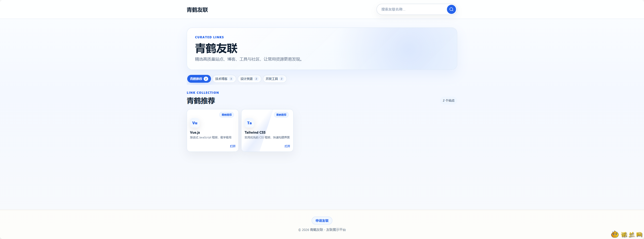Click the 2 个站点 count label

click(x=448, y=100)
